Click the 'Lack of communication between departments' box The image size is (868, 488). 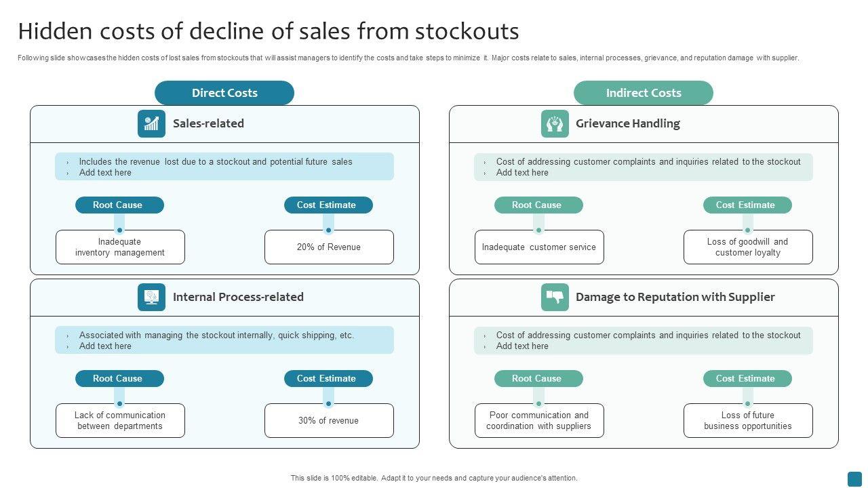(120, 420)
